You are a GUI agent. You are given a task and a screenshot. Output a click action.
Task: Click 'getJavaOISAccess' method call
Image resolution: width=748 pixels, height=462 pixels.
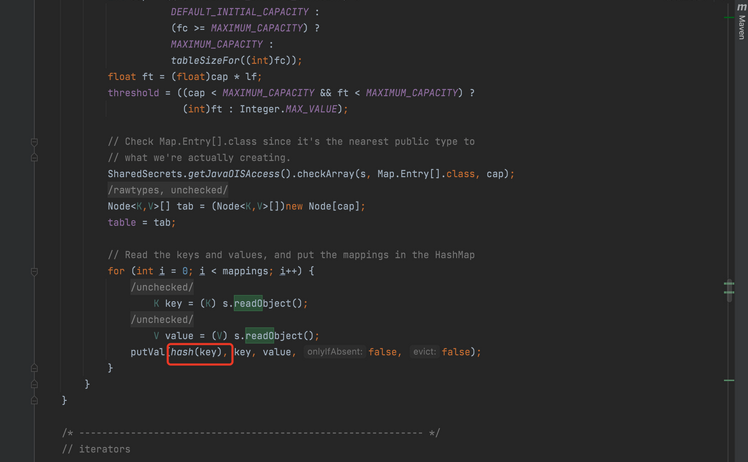click(x=234, y=174)
